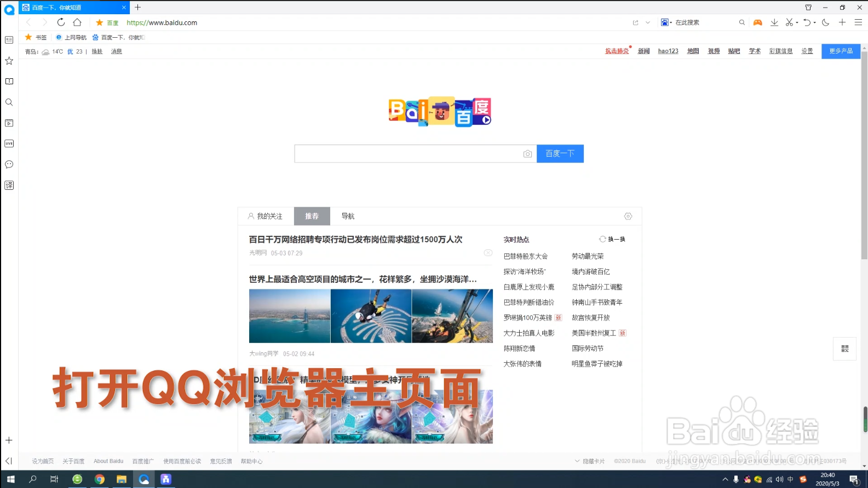The image size is (868, 488).
Task: Open the reading book sidebar icon
Action: pyautogui.click(x=9, y=82)
